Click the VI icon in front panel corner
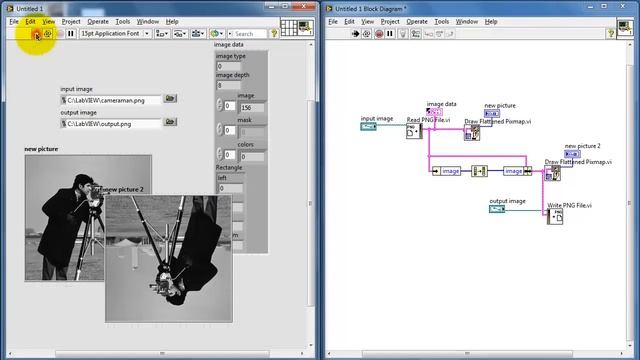Image resolution: width=640 pixels, height=360 pixels. (305, 28)
